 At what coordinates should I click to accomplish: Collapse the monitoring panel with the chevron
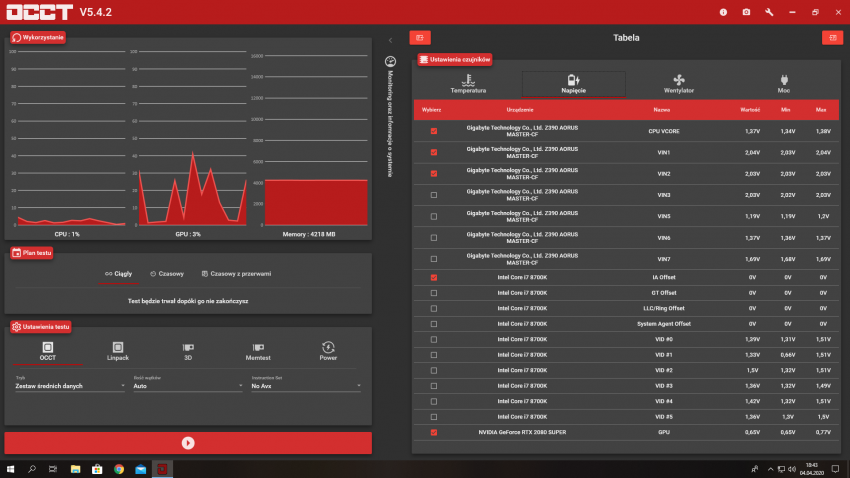390,41
